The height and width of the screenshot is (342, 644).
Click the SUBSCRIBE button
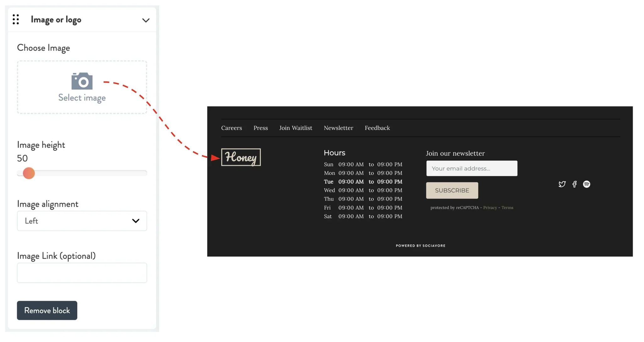click(x=452, y=190)
